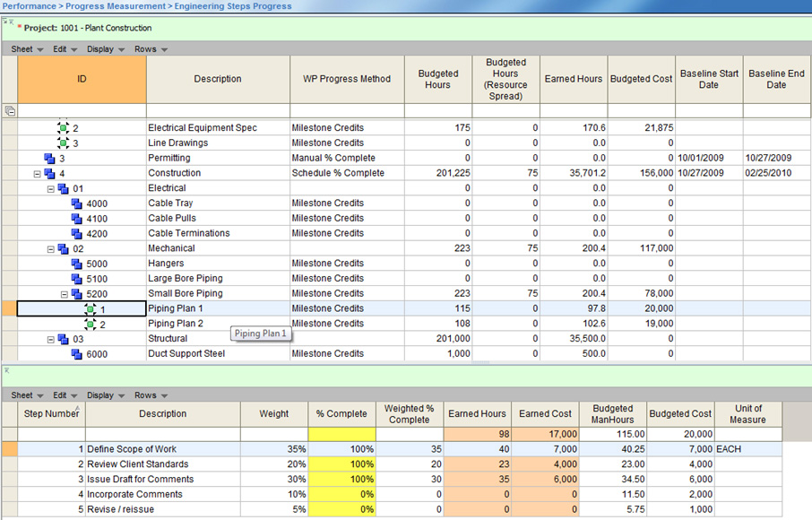
Task: Select the yellow % Complete filter cell
Action: point(341,435)
